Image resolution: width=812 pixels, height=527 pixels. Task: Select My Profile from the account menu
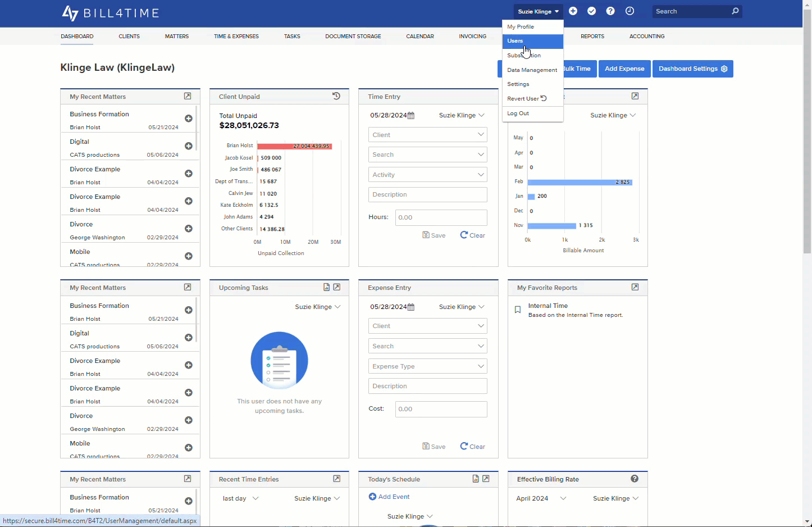pos(533,26)
